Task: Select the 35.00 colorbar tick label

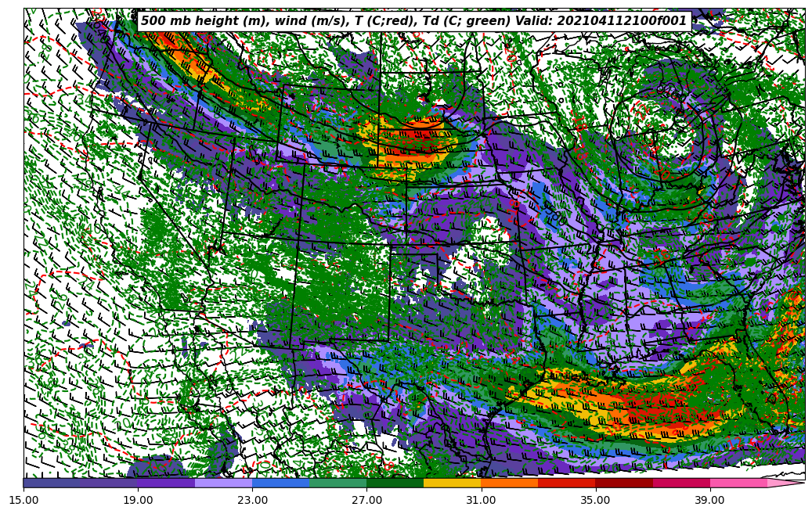Action: 595,499
